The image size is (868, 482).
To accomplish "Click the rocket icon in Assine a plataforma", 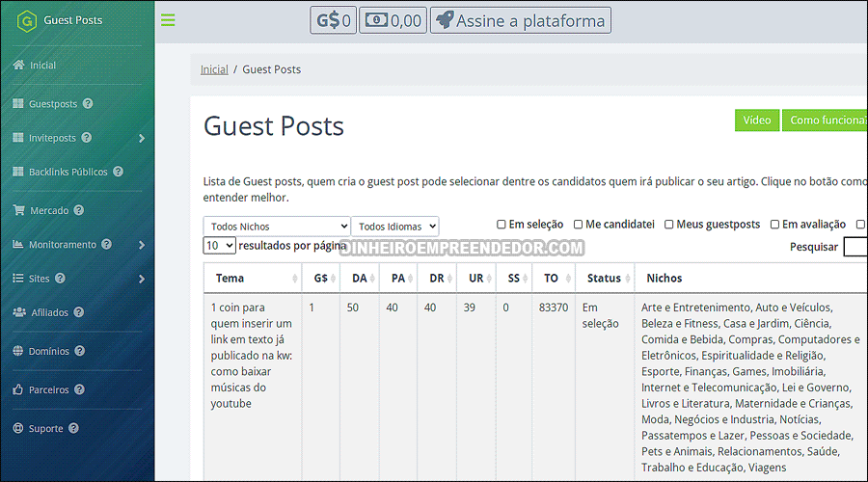I will pos(445,20).
